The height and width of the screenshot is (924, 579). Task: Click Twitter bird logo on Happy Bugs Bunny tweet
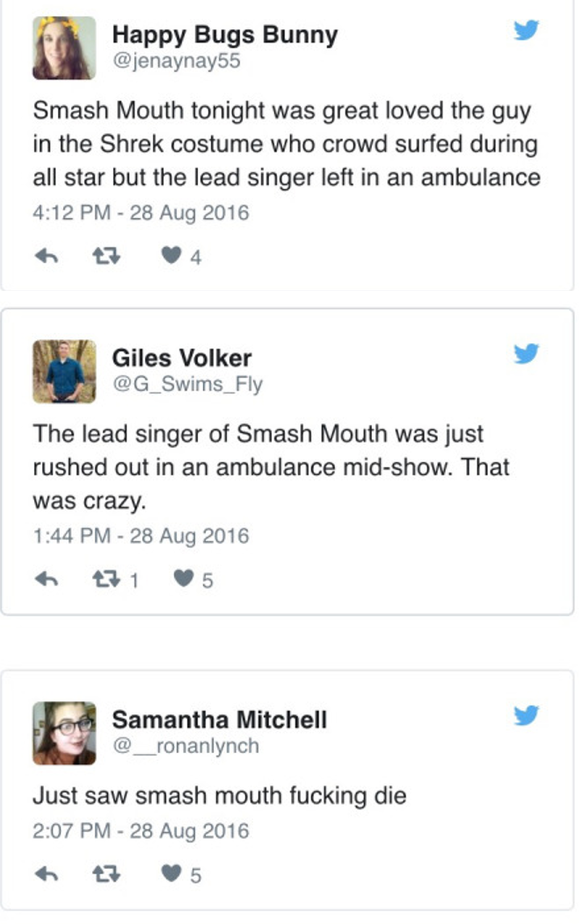526,31
